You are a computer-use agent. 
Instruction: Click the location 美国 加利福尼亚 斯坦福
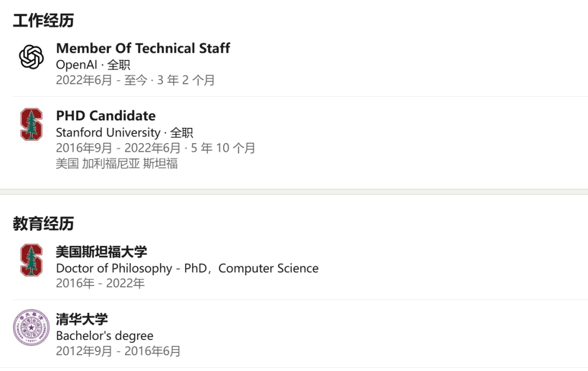[x=117, y=164]
